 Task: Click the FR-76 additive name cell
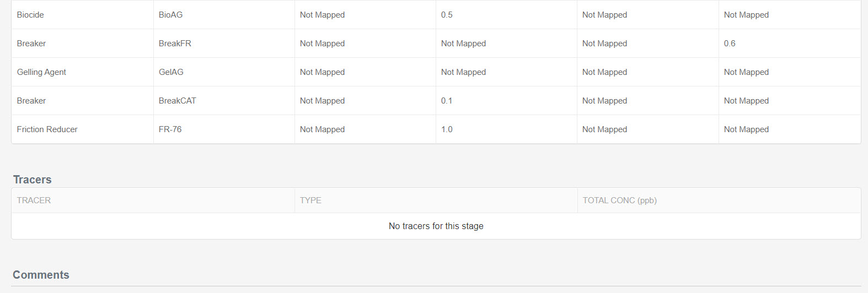[170, 129]
